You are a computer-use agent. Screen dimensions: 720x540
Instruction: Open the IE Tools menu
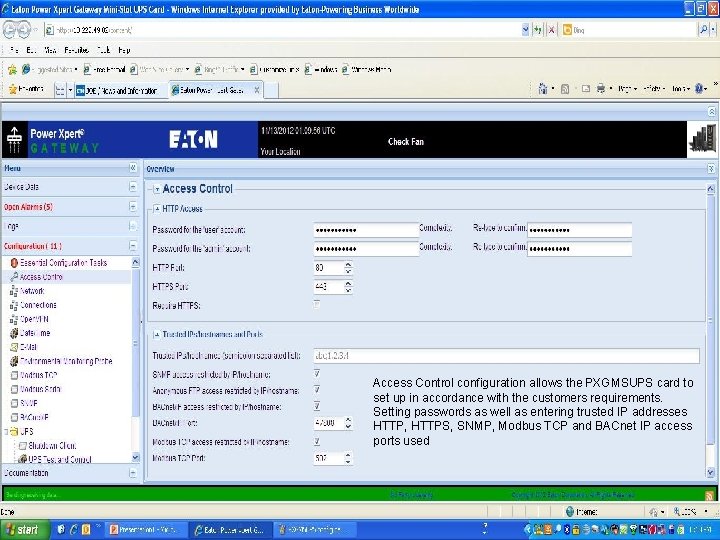tap(103, 50)
